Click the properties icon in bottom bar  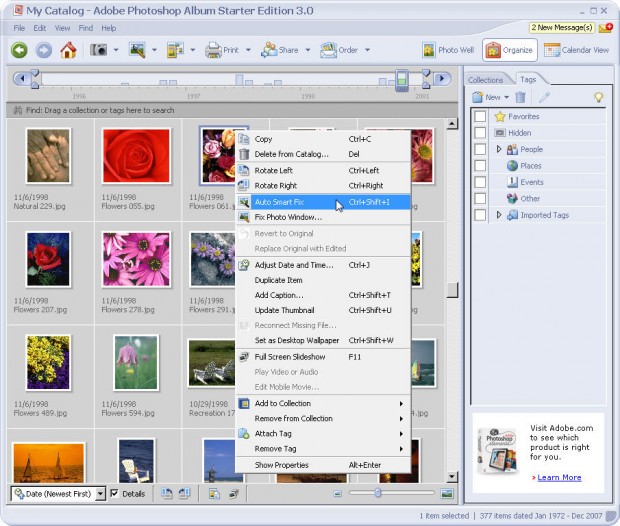coord(214,494)
